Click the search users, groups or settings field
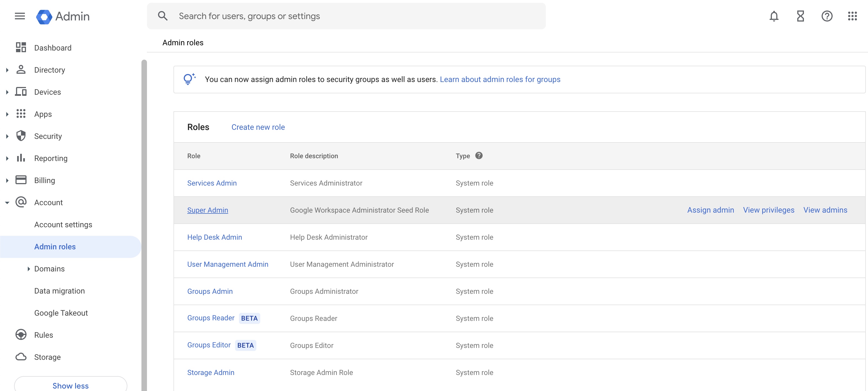 point(346,16)
